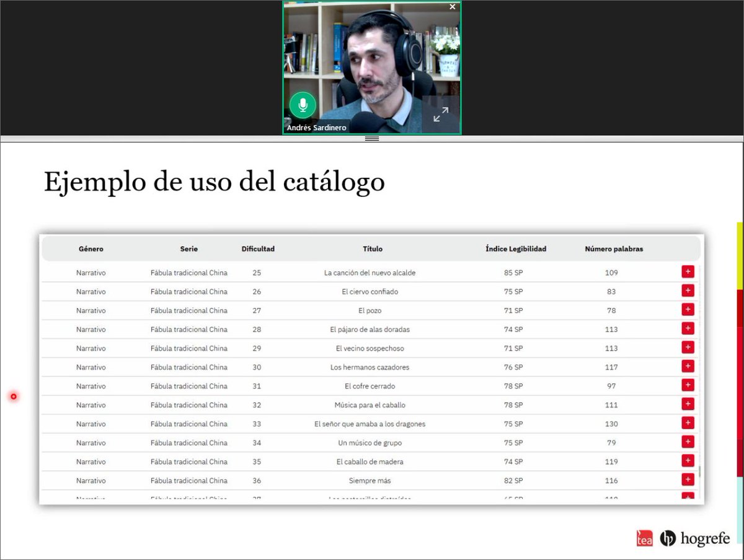Add 'La canción del nuevo alcalde' with its plus icon

(688, 272)
